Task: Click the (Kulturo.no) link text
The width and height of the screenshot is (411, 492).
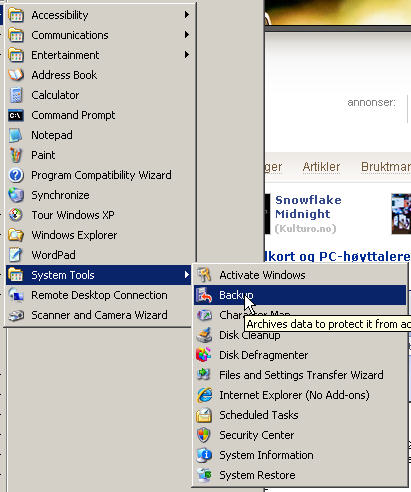Action: (x=305, y=229)
